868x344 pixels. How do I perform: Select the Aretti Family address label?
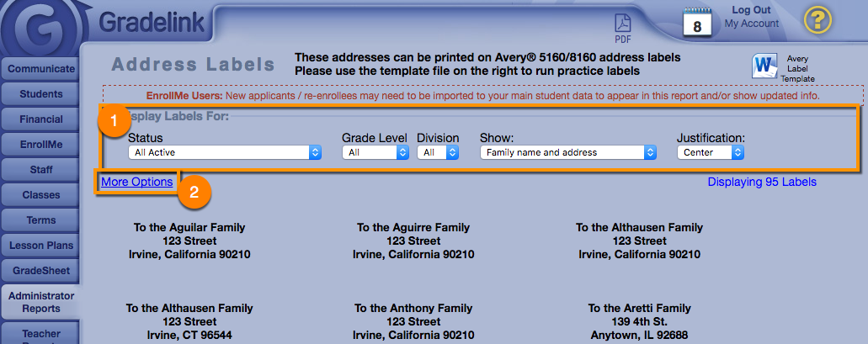638,321
